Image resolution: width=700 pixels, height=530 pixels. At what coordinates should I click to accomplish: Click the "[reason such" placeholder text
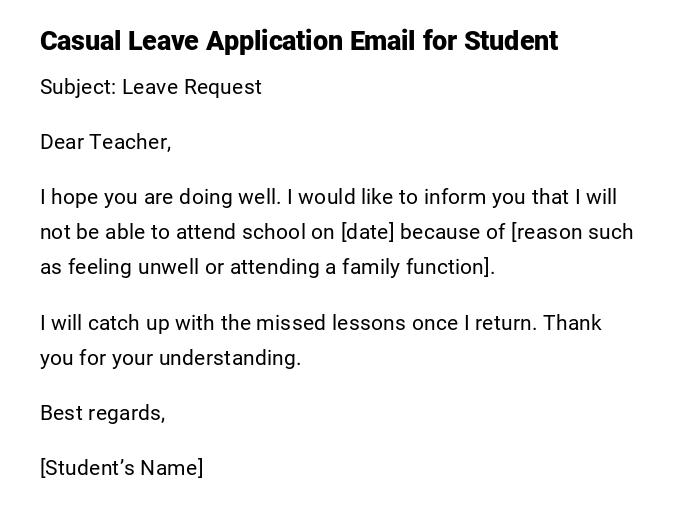click(572, 232)
